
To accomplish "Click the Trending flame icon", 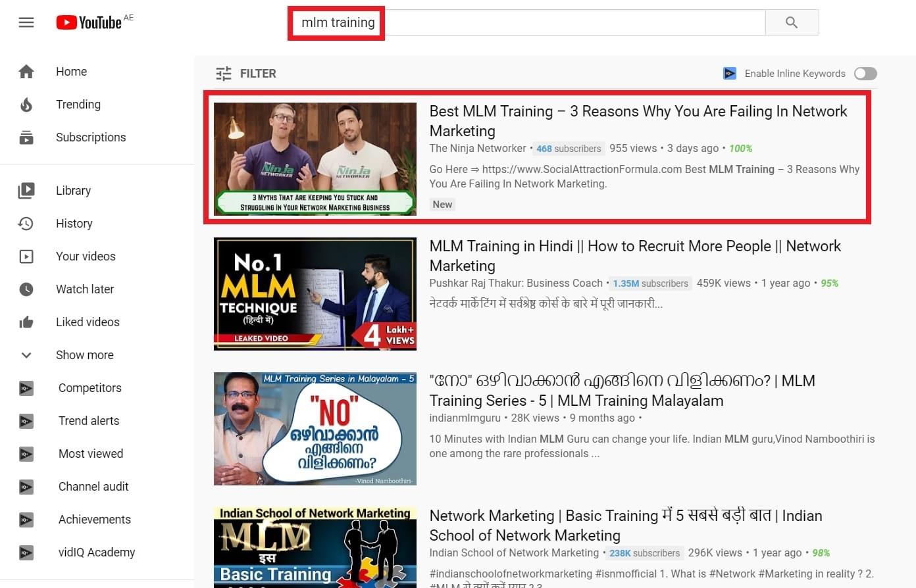I will [26, 105].
